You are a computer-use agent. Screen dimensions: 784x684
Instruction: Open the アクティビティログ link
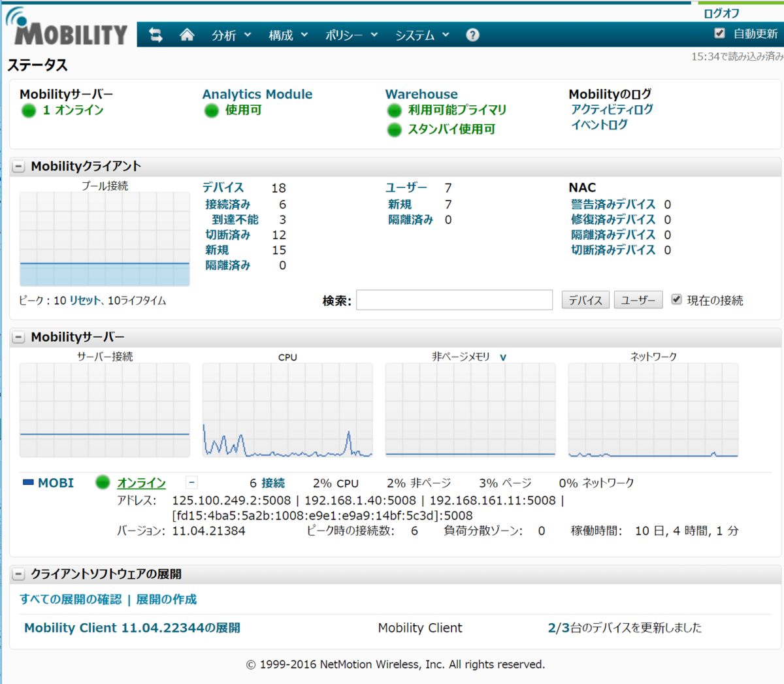[612, 110]
